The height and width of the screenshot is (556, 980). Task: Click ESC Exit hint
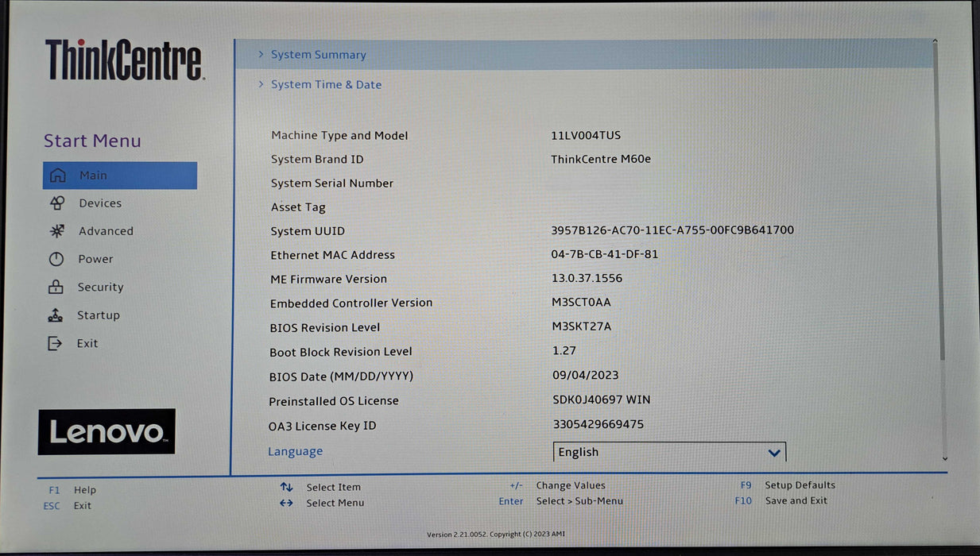pyautogui.click(x=68, y=505)
